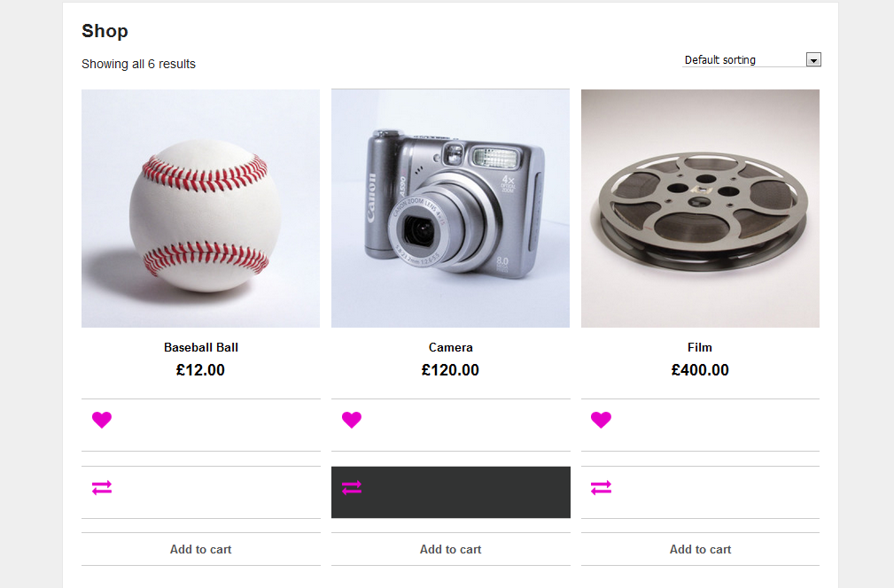Image resolution: width=894 pixels, height=588 pixels.
Task: Add Baseball Ball to wishlist via heart icon
Action: click(102, 420)
